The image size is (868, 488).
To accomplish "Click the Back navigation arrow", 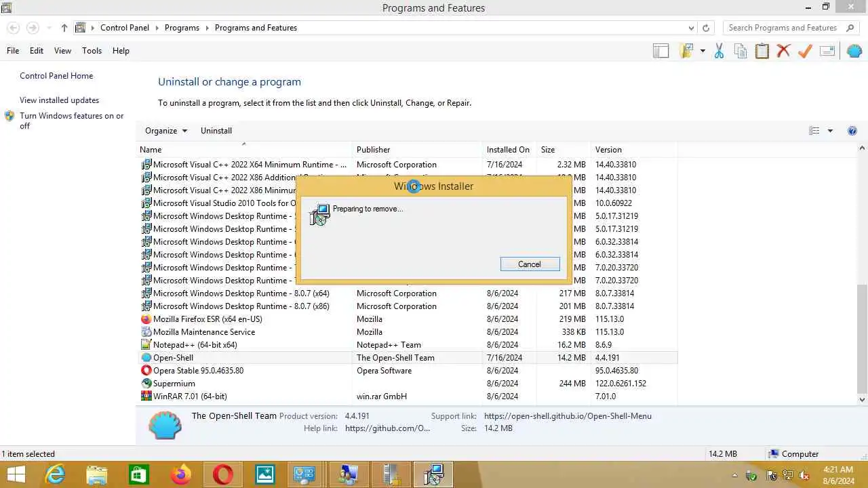I will coord(13,28).
